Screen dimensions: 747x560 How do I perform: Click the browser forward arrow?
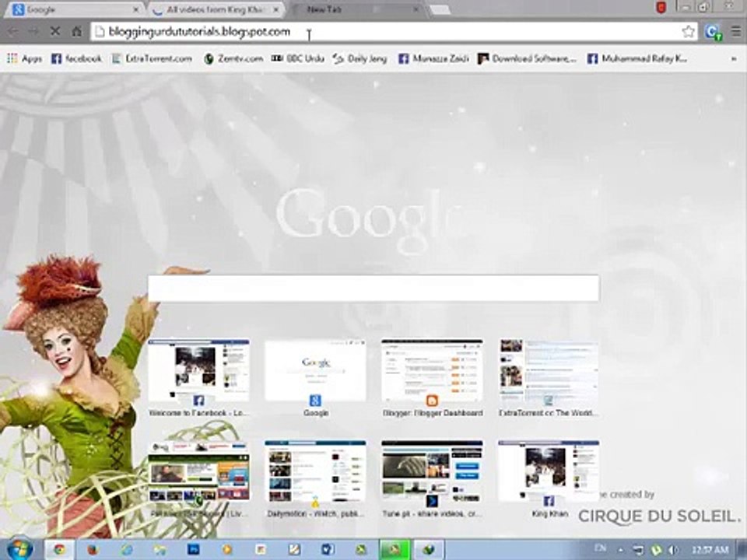click(33, 31)
